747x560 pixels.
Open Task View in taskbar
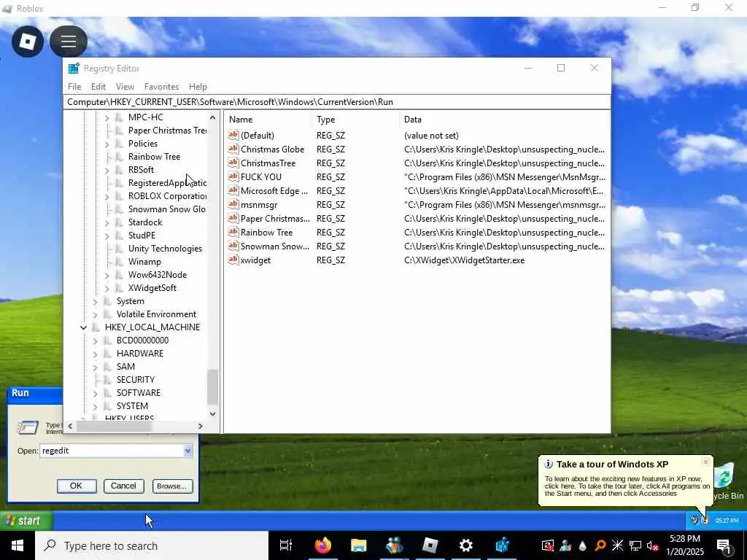(286, 545)
